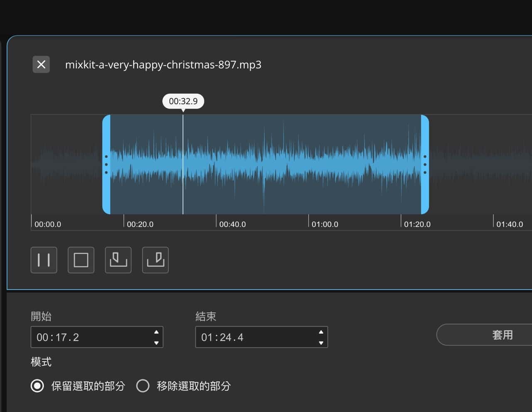The width and height of the screenshot is (532, 412).
Task: Click the left trim handle
Action: (106, 164)
